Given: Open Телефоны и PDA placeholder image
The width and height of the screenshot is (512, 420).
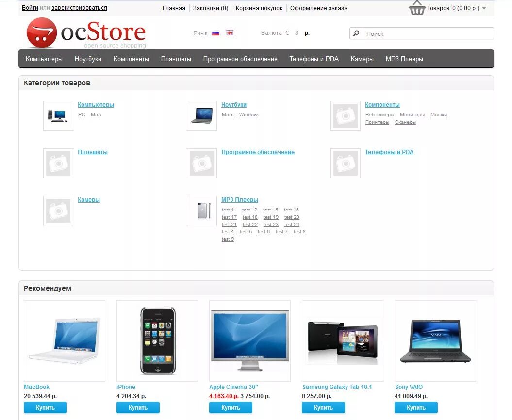Looking at the screenshot, I should coord(346,163).
